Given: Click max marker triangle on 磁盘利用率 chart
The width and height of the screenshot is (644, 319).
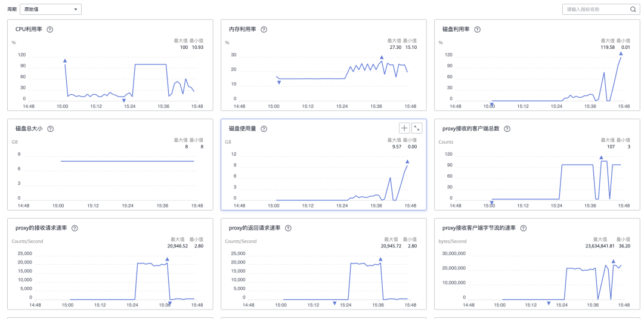Looking at the screenshot, I should point(621,54).
